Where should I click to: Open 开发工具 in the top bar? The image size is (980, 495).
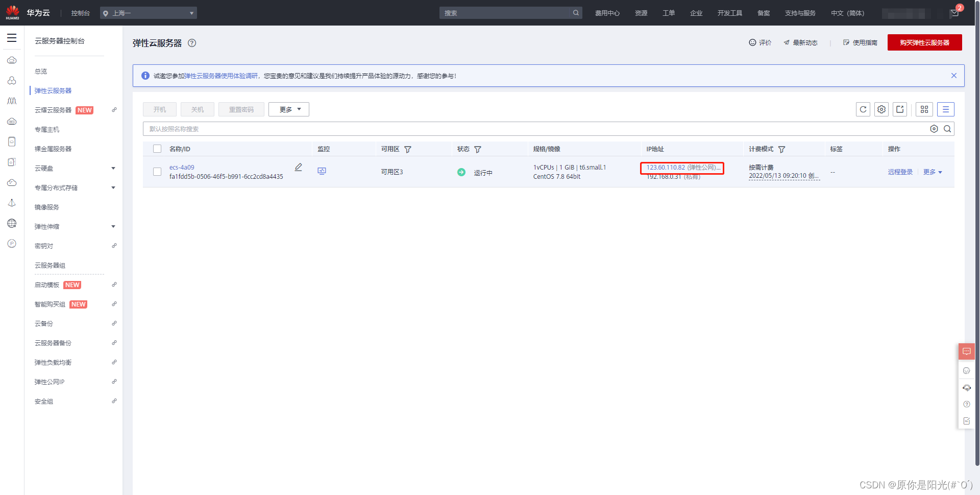(x=730, y=13)
